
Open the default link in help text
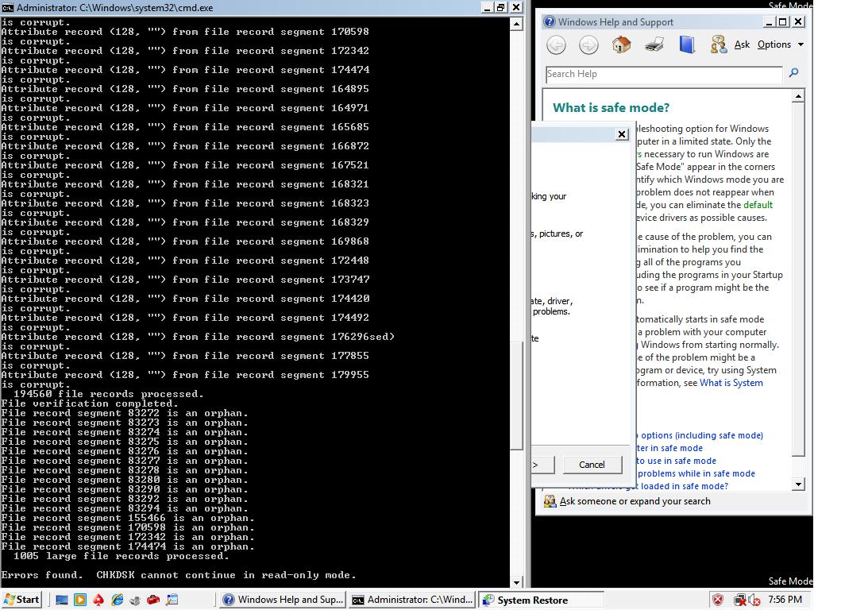click(758, 205)
